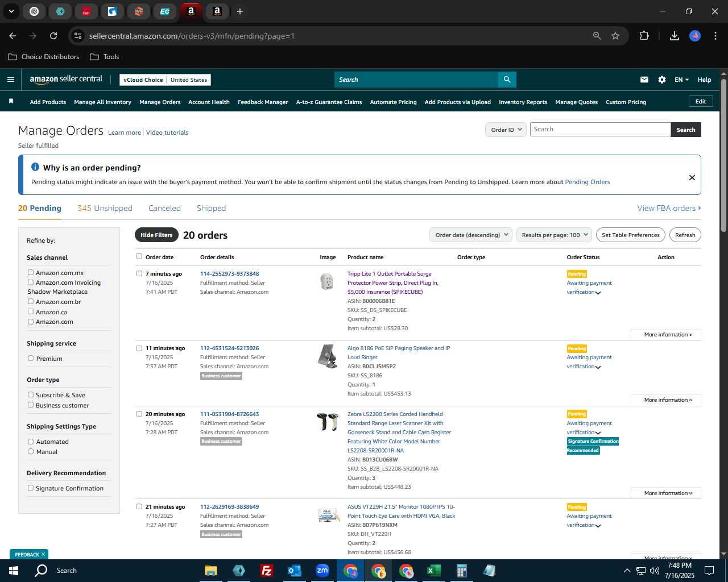Open order link 112-4531524-5213026
This screenshot has width=728, height=582.
(x=229, y=348)
